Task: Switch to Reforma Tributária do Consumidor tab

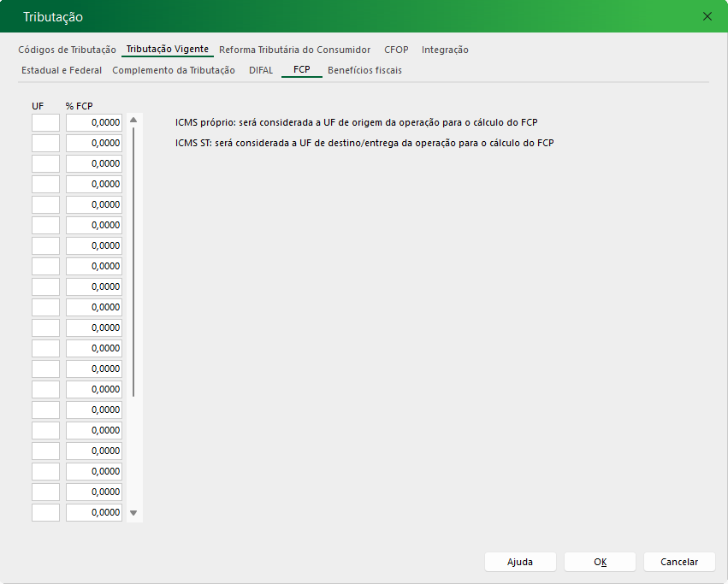Action: point(294,50)
